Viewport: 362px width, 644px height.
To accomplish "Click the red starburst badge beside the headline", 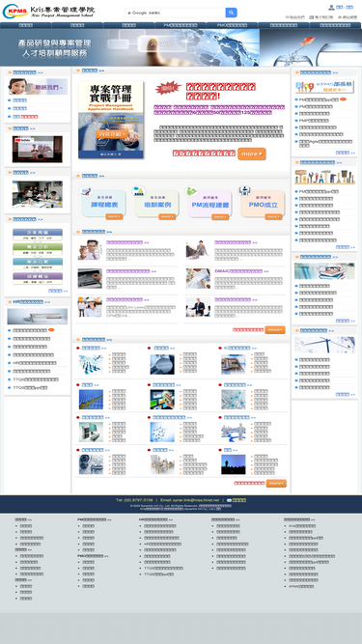I will tap(169, 88).
